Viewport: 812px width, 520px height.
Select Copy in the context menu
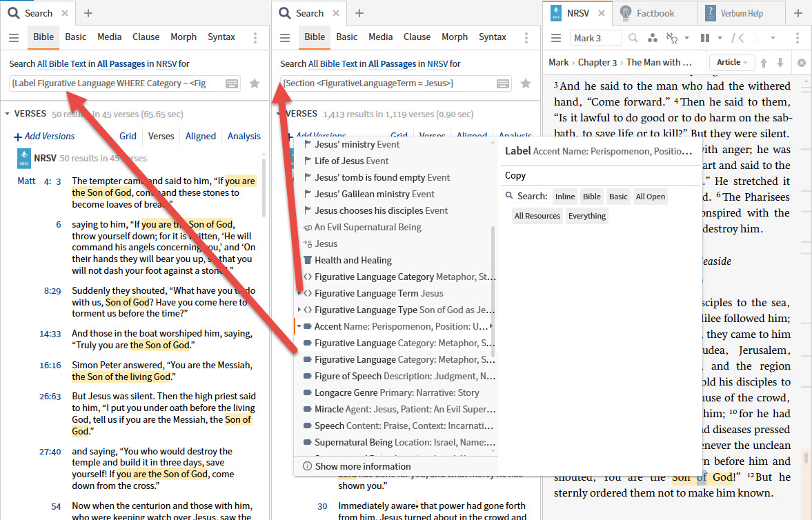[515, 175]
